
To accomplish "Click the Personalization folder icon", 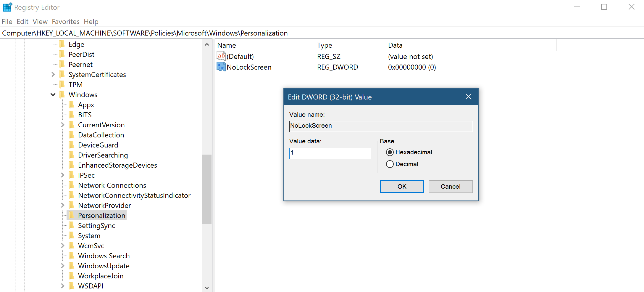I will 72,216.
